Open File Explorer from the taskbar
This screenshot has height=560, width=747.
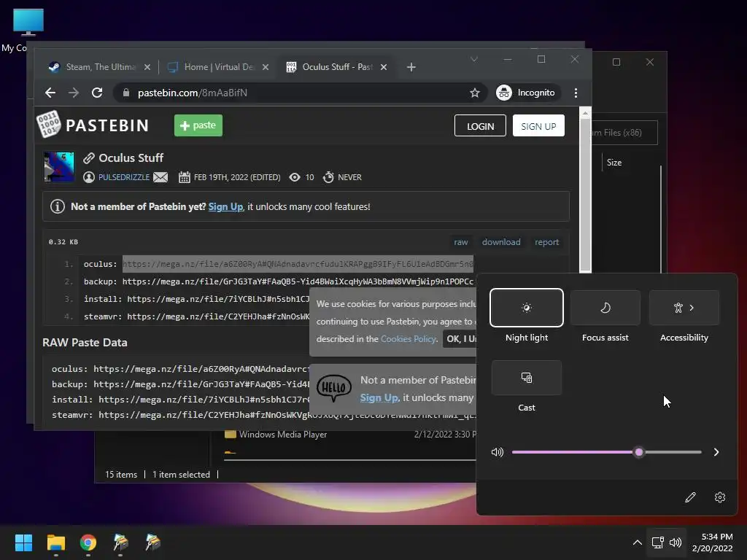(x=55, y=542)
